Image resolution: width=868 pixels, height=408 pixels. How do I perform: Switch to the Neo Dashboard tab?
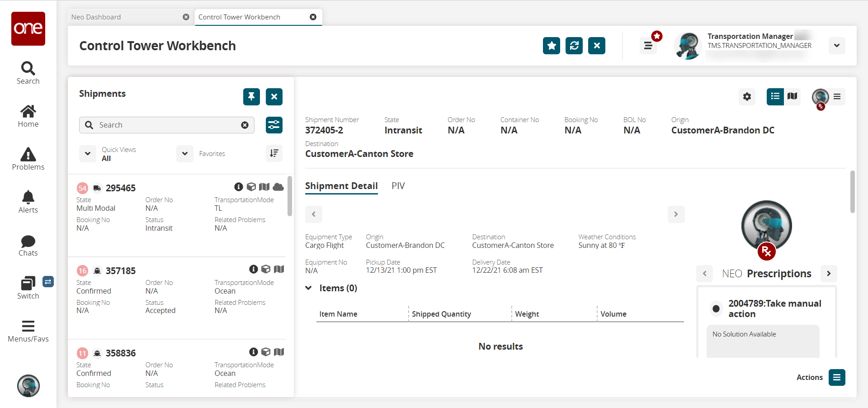point(96,17)
